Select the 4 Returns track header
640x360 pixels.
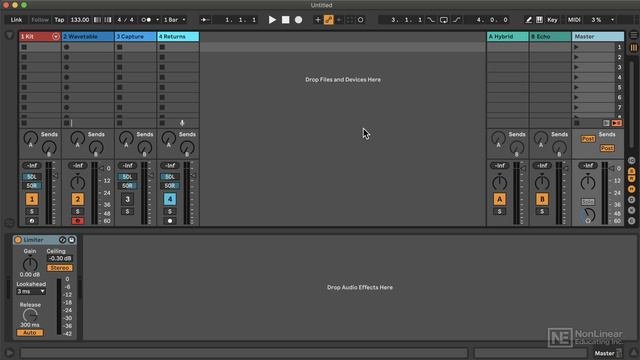(x=178, y=36)
